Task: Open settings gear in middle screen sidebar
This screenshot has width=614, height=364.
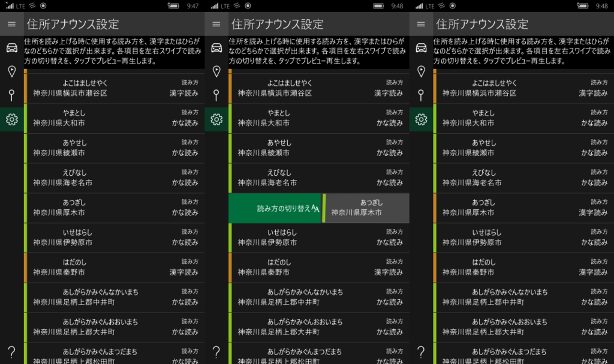Action: coord(216,119)
